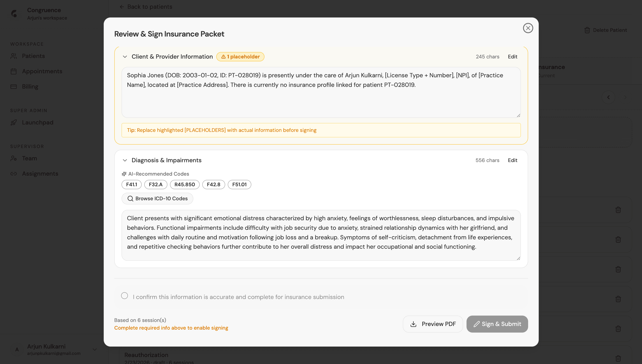The image size is (642, 364).
Task: Click the Billing card icon
Action: [x=14, y=86]
